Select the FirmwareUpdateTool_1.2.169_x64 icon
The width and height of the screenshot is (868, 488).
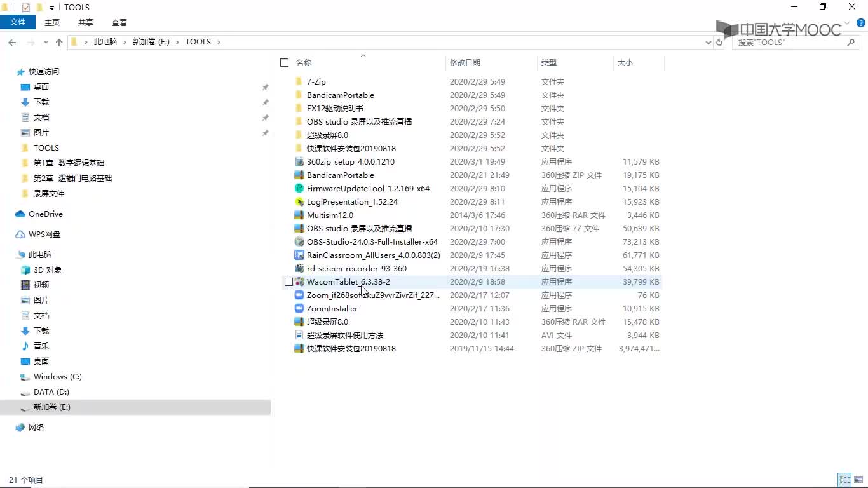(299, 188)
